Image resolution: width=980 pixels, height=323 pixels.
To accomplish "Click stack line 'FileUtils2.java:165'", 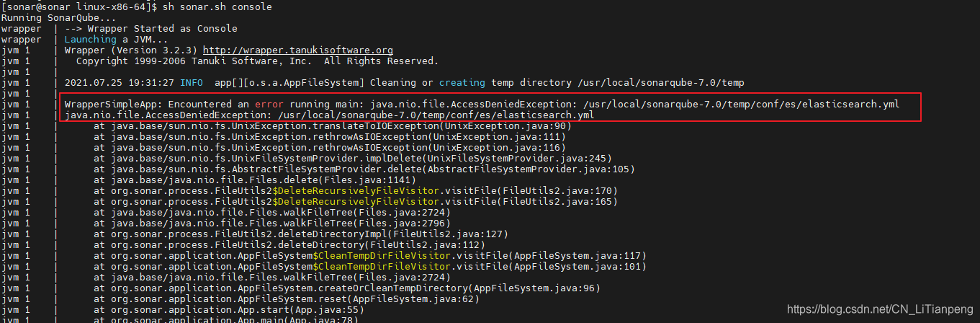I will pyautogui.click(x=356, y=202).
